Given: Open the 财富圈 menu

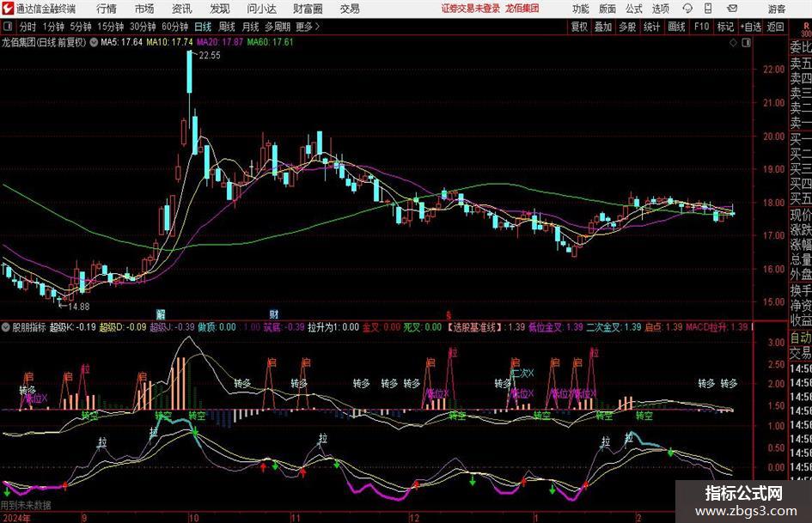Looking at the screenshot, I should [308, 9].
